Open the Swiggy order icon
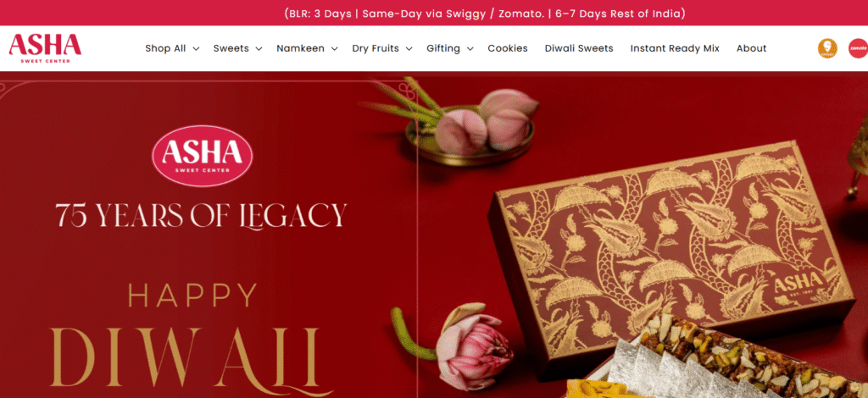 [827, 48]
